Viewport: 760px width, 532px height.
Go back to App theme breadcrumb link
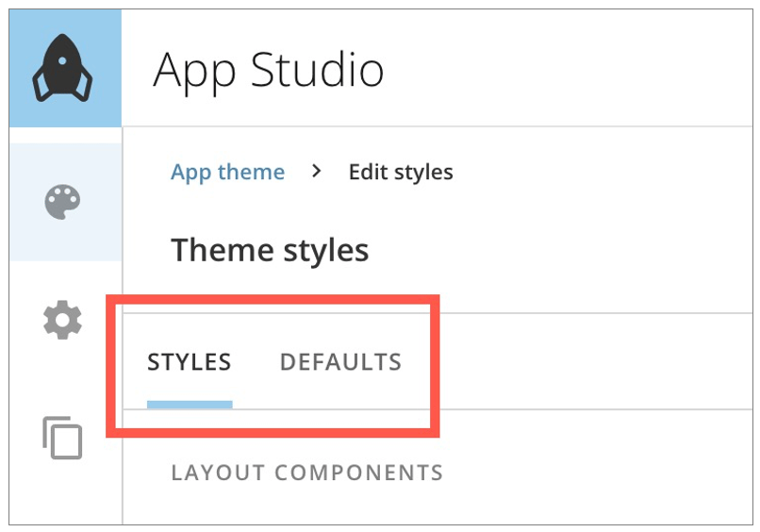(x=228, y=173)
